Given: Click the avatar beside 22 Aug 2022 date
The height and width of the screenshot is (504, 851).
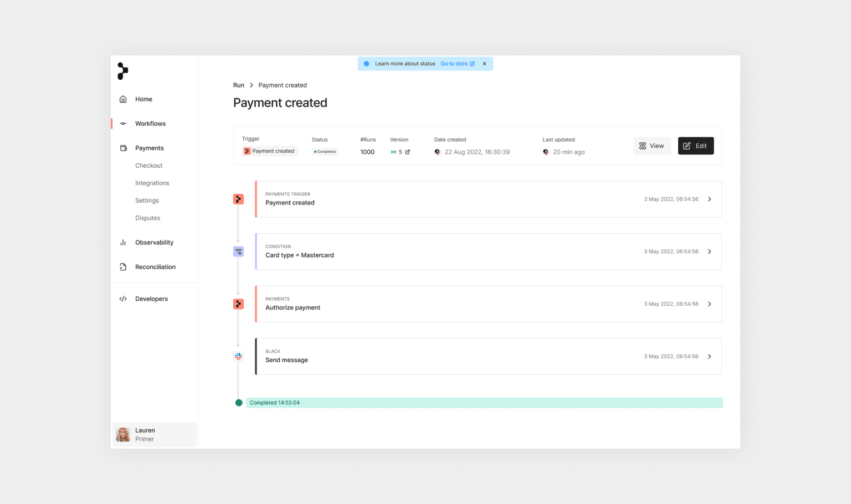Looking at the screenshot, I should point(437,152).
